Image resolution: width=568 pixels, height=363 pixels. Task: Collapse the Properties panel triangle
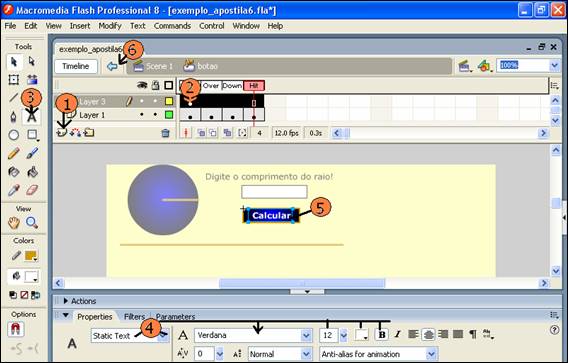pyautogui.click(x=66, y=315)
